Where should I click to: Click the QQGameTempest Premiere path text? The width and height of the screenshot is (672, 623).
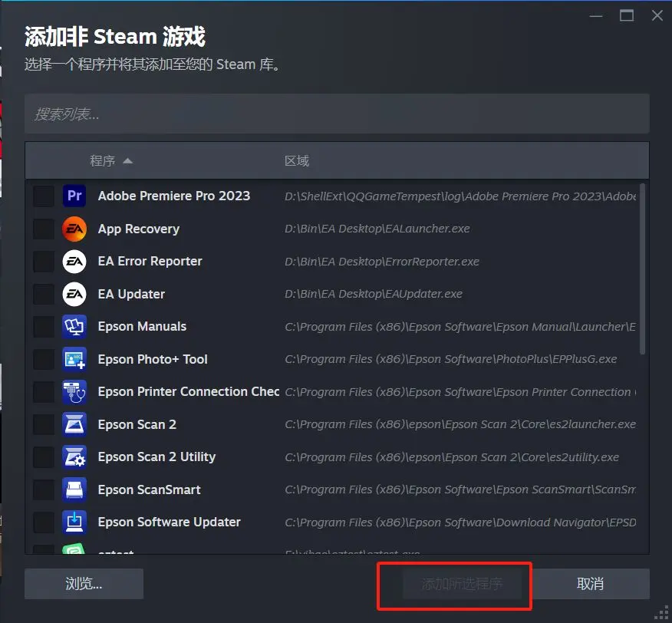click(460, 196)
